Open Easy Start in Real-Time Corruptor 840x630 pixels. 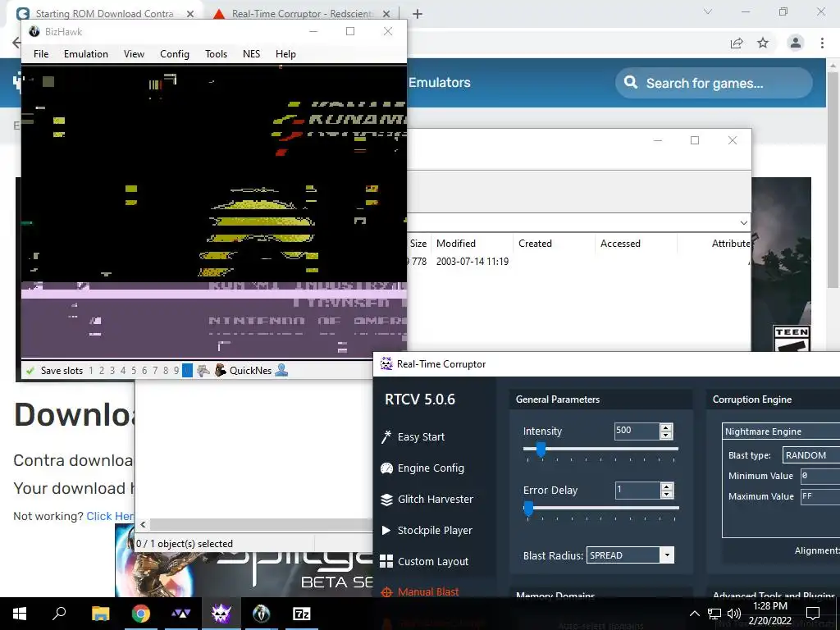pos(421,436)
